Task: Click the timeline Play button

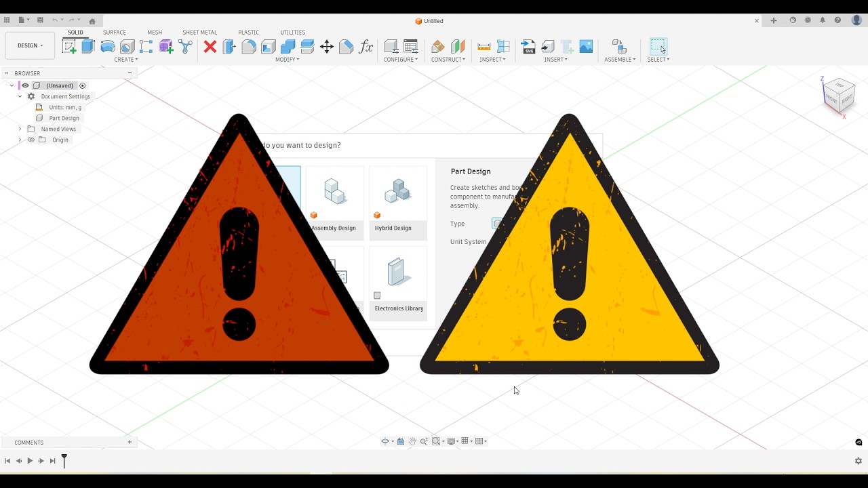Action: 30,461
